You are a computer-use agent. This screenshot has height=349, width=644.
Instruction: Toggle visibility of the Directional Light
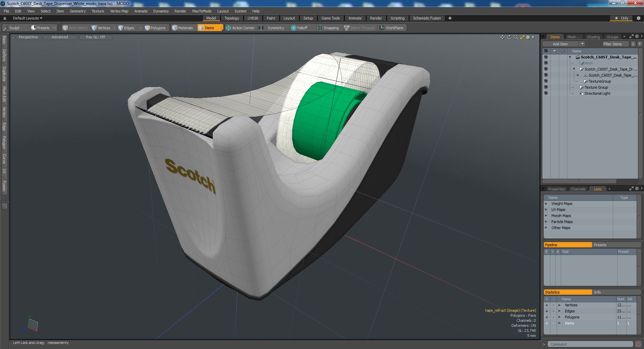[x=546, y=93]
